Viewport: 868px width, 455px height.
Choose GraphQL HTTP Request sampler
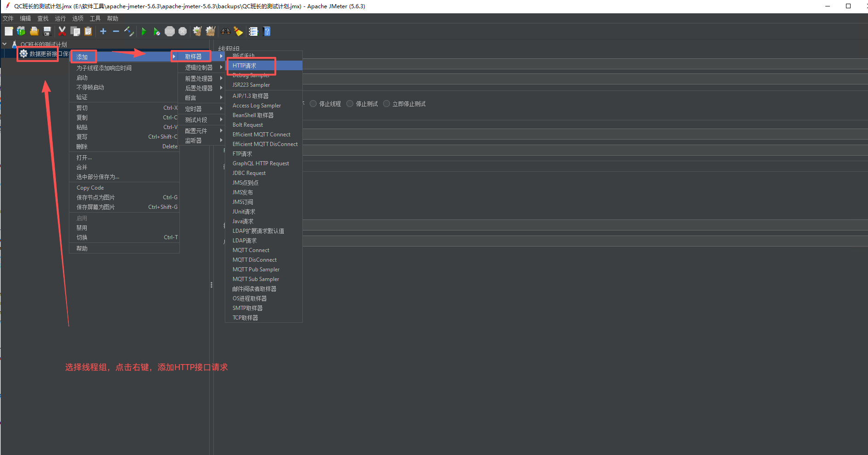(x=264, y=163)
